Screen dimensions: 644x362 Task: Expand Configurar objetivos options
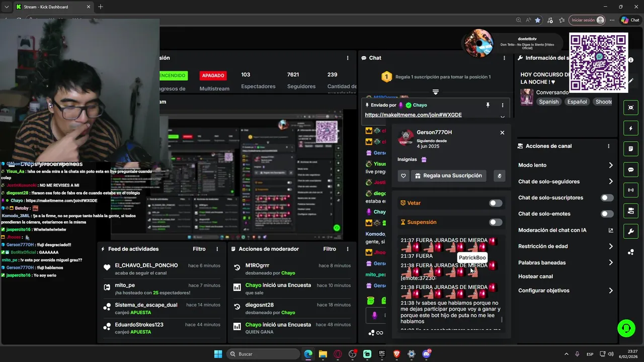611,291
